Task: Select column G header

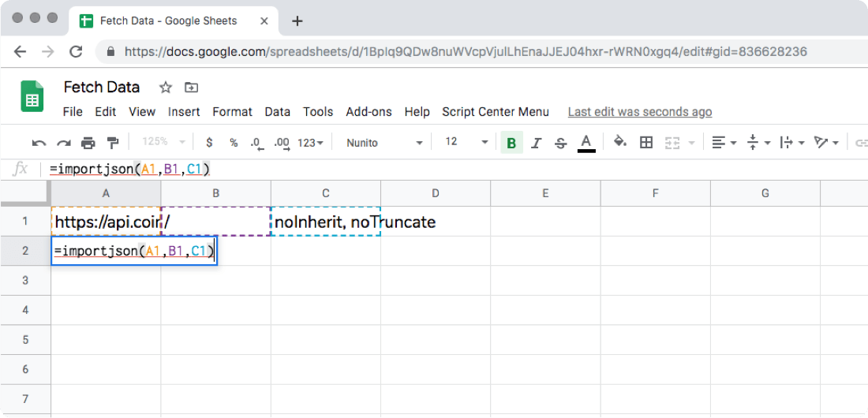Action: tap(765, 192)
